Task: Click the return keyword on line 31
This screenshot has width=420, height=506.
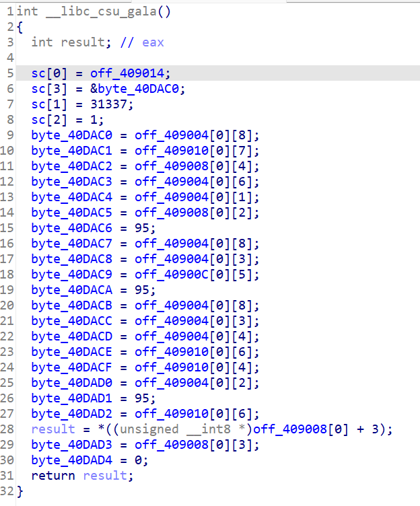Action: click(x=53, y=475)
